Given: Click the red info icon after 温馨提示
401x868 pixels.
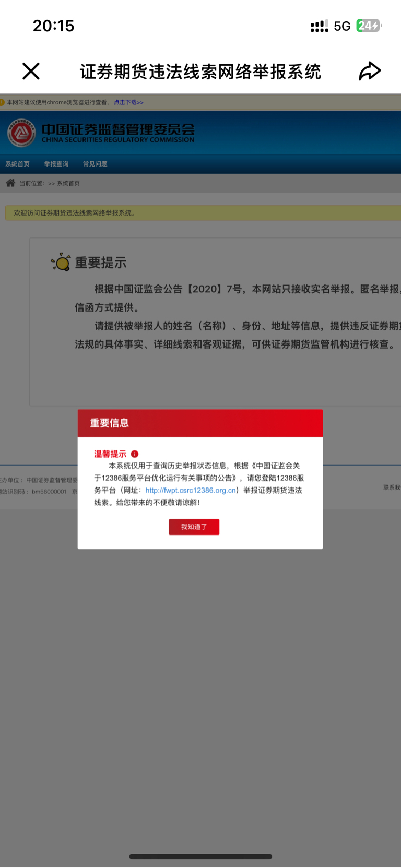Looking at the screenshot, I should click(135, 454).
